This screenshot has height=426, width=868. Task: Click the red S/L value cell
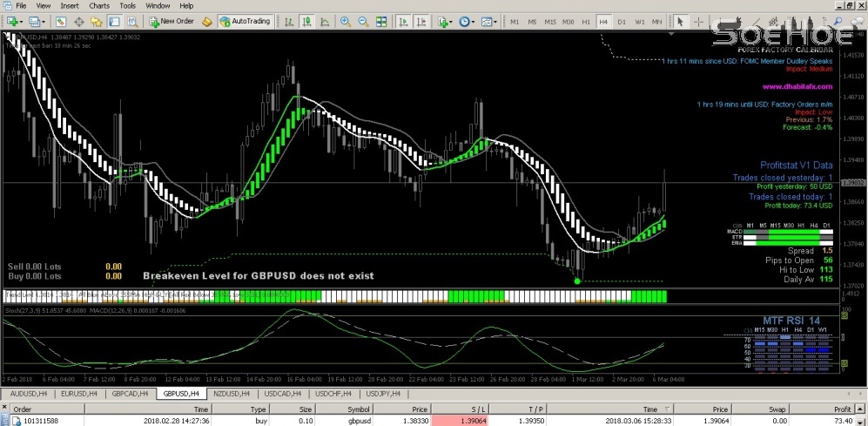point(468,420)
